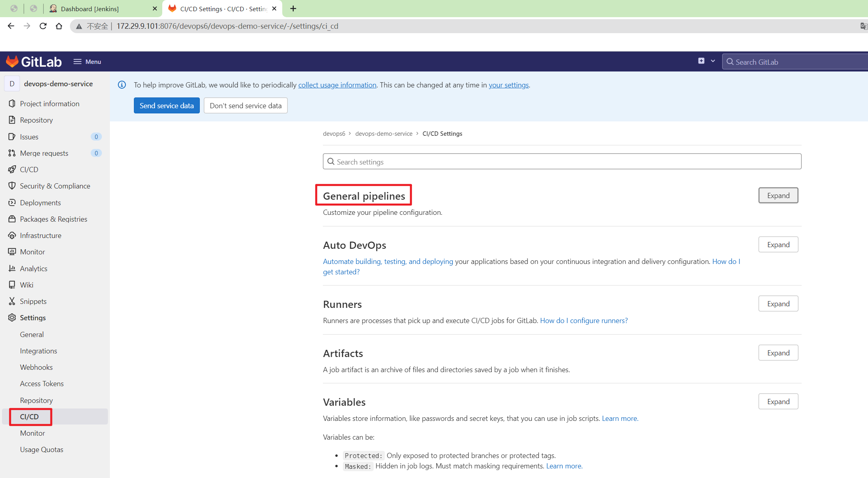
Task: Expand the Variables section
Action: click(x=778, y=401)
